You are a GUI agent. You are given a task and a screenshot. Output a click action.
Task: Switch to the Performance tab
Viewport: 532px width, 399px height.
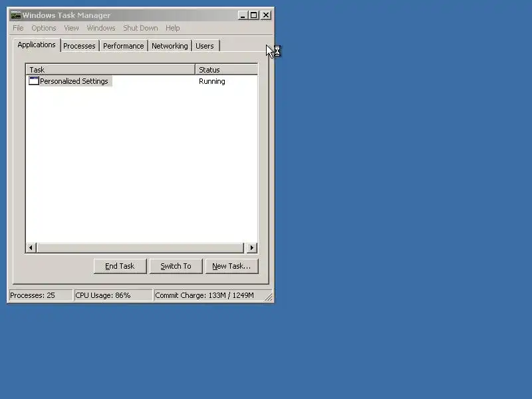[124, 46]
